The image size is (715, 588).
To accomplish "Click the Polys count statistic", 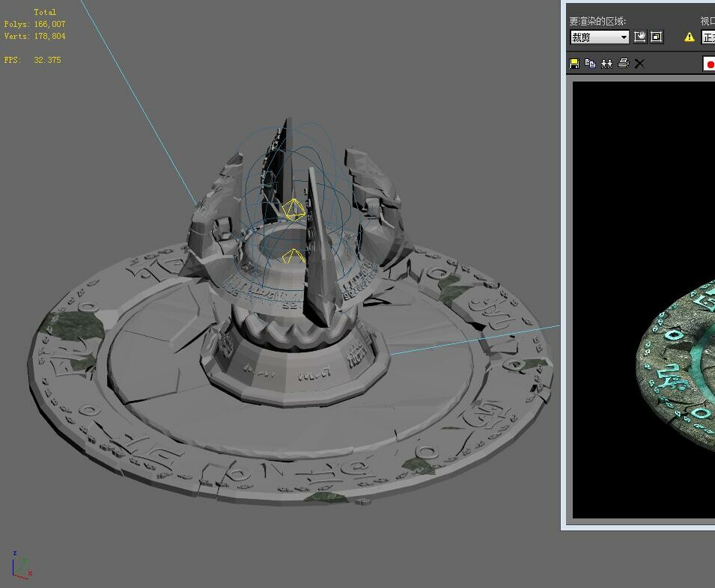I will point(34,24).
